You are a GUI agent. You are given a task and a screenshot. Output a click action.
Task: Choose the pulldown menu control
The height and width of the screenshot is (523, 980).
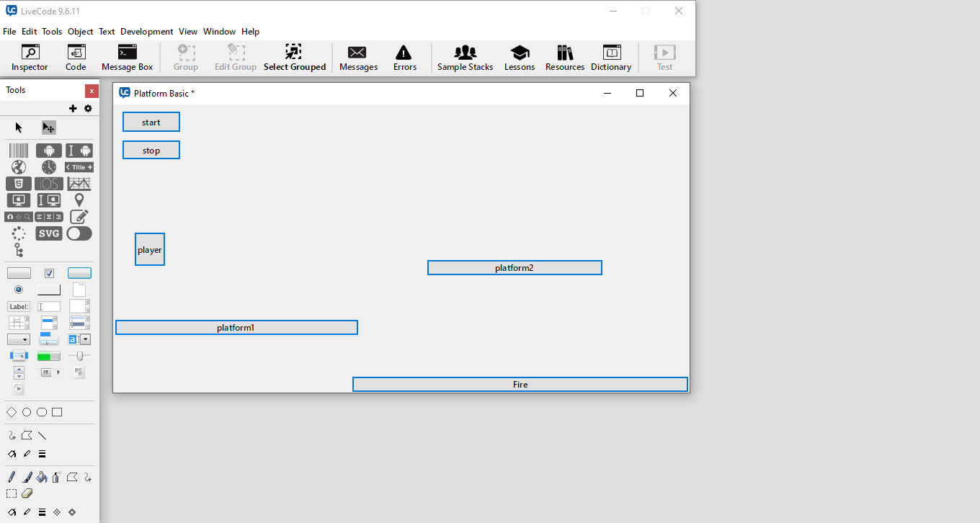point(49,339)
